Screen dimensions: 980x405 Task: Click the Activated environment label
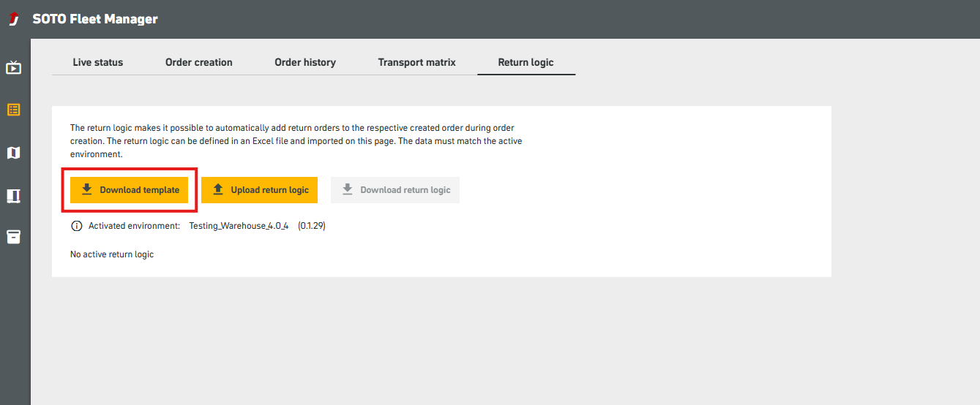[x=134, y=226]
